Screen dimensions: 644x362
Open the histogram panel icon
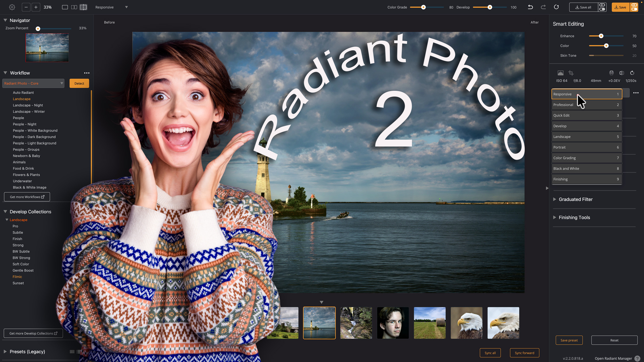click(561, 73)
